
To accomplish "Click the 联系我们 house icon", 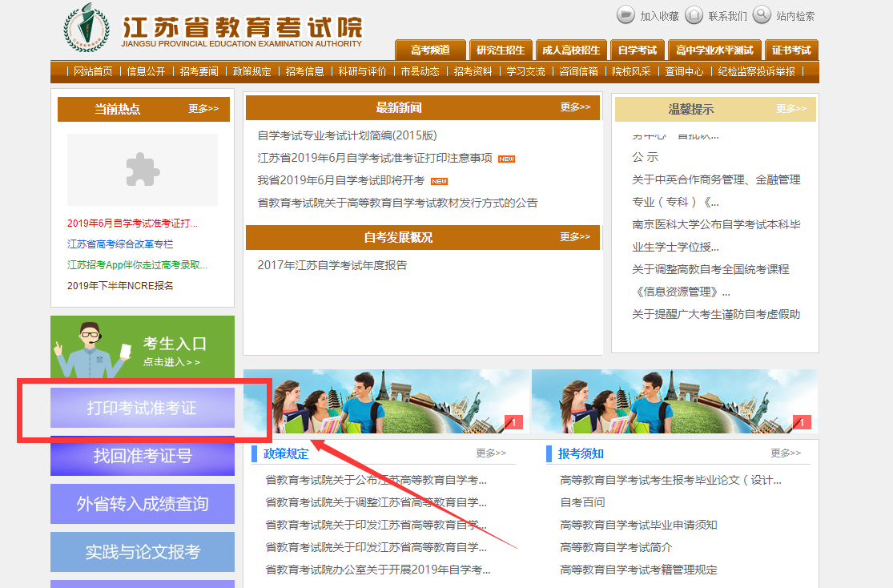I will click(694, 15).
